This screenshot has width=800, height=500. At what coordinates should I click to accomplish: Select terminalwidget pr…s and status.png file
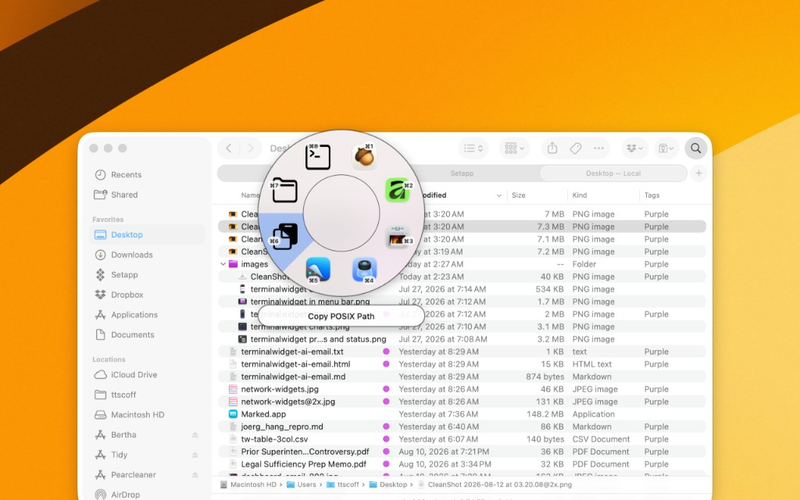(462, 339)
